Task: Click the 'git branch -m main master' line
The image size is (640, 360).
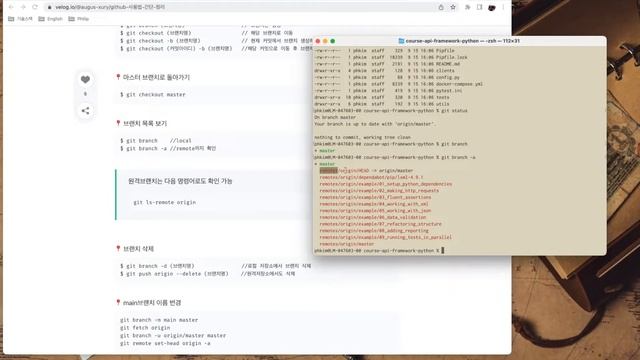Action: pos(159,320)
